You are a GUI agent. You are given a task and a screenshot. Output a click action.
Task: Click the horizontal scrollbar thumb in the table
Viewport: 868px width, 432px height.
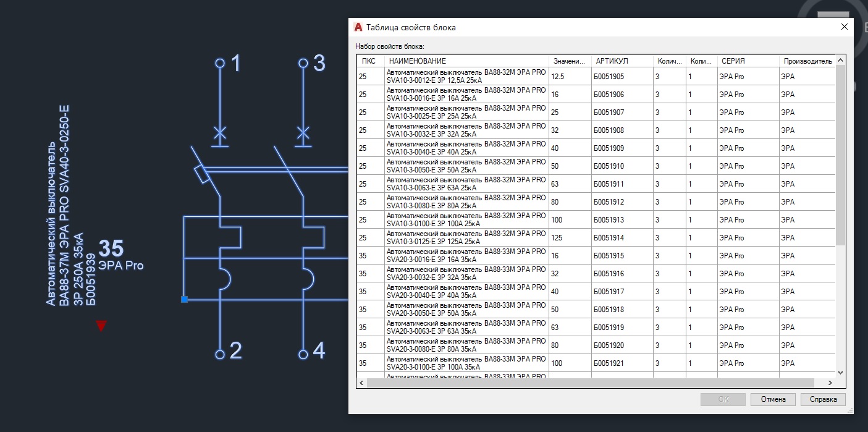click(590, 383)
